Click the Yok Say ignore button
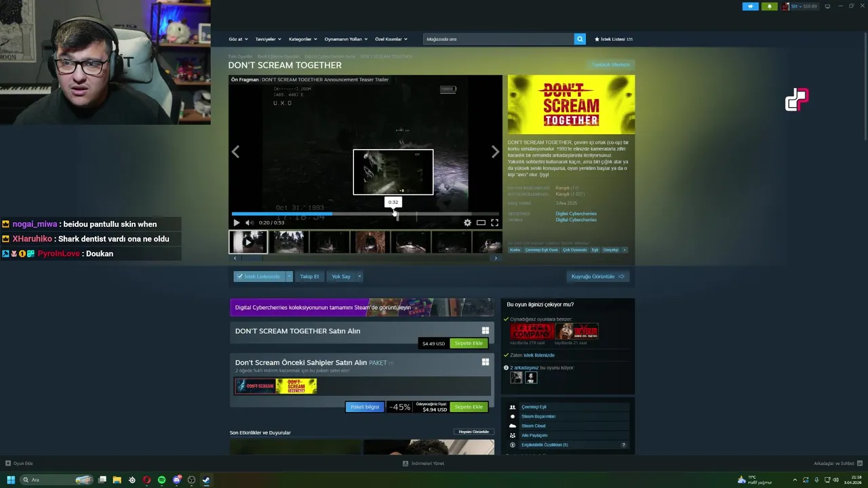 (x=341, y=277)
